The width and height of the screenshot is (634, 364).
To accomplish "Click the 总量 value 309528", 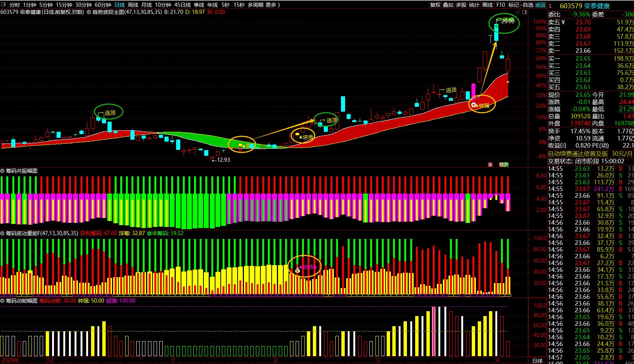I will point(580,116).
